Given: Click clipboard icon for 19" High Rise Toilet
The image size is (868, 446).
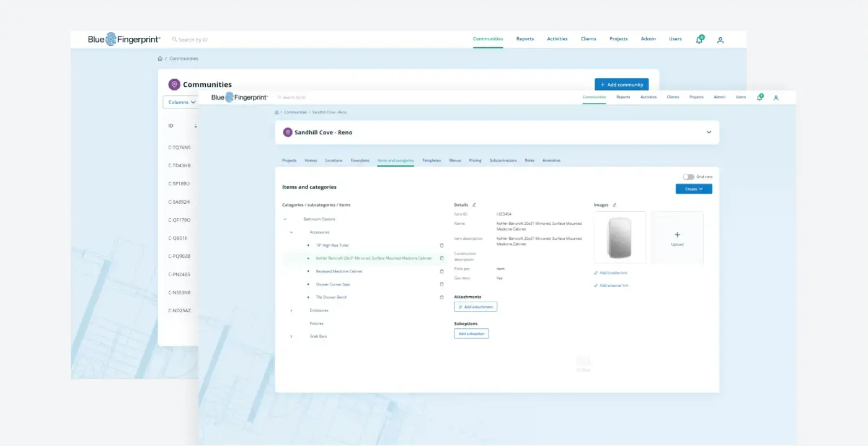Looking at the screenshot, I should pos(442,245).
